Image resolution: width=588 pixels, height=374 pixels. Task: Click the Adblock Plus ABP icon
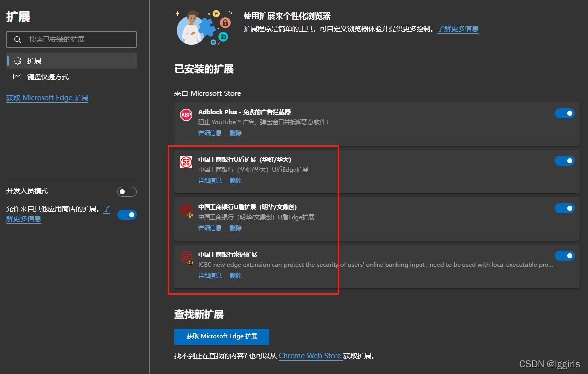[186, 115]
